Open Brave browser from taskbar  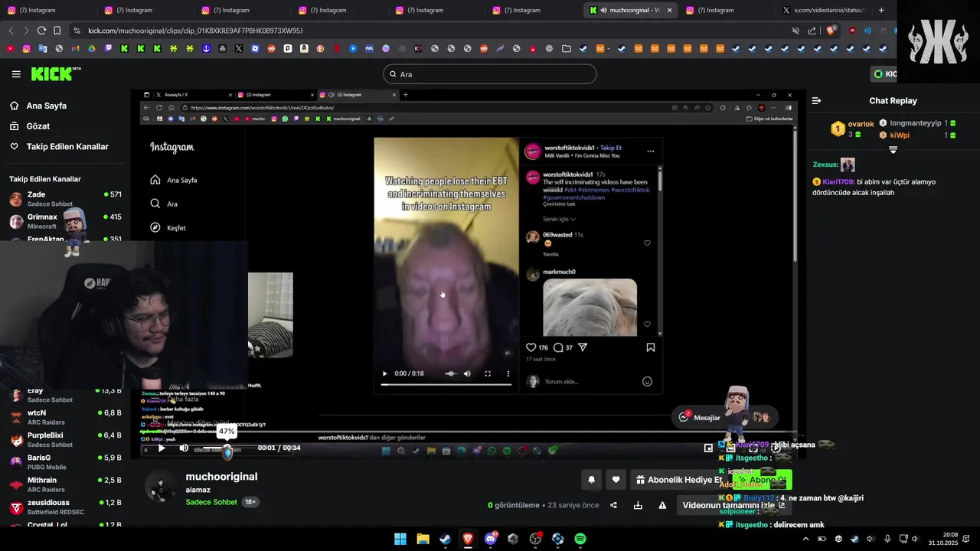[468, 539]
